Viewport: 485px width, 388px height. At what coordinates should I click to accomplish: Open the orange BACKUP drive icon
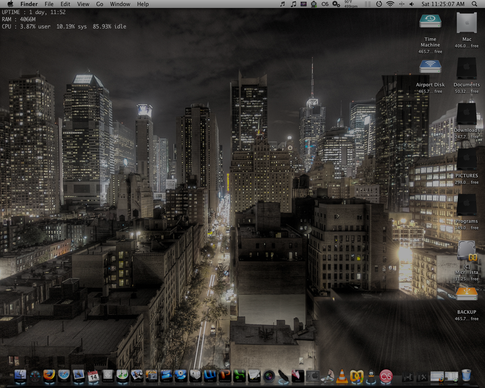pos(466,295)
